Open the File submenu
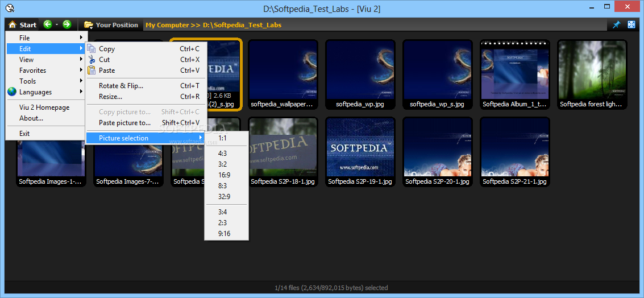The width and height of the screenshot is (644, 298). coord(45,38)
